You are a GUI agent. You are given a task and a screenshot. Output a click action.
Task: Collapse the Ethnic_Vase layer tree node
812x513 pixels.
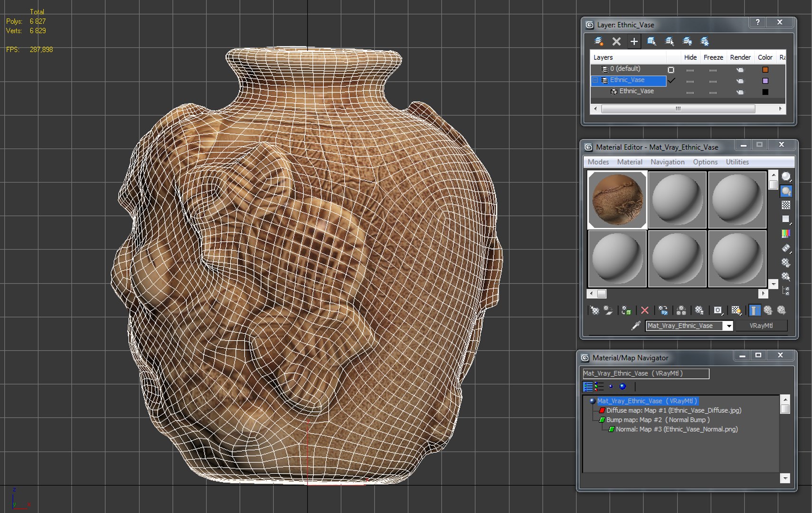595,80
